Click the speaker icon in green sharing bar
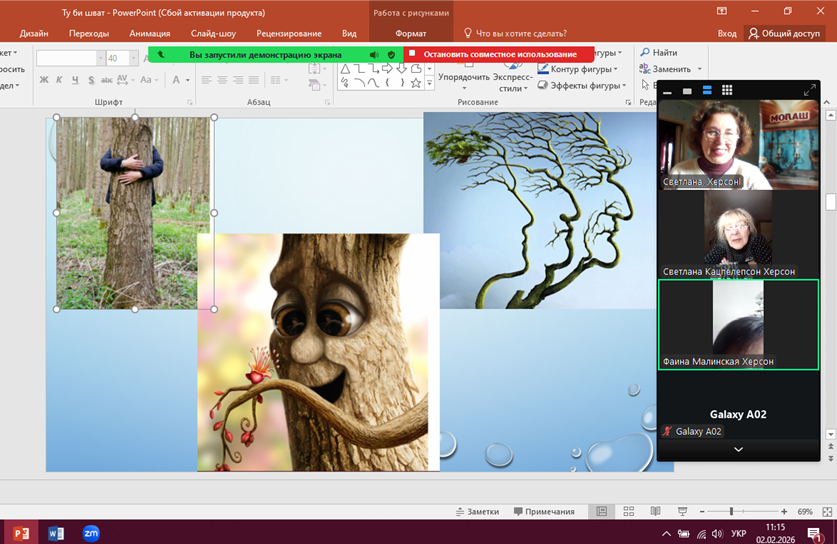The image size is (837, 544). 373,55
